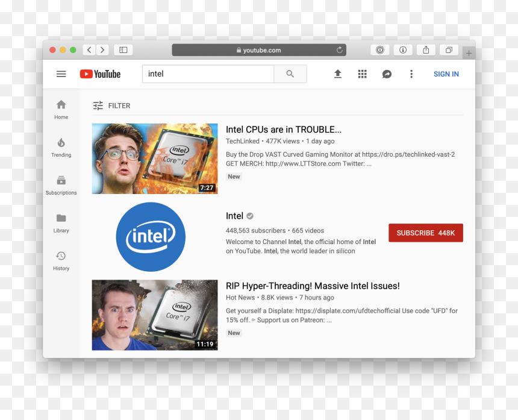Click the '1 day ago' text

pyautogui.click(x=320, y=141)
